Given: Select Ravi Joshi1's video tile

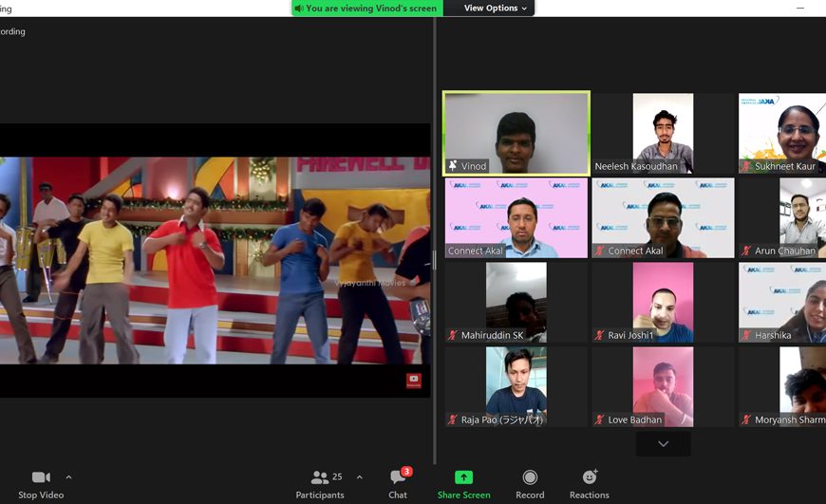Looking at the screenshot, I should click(663, 302).
